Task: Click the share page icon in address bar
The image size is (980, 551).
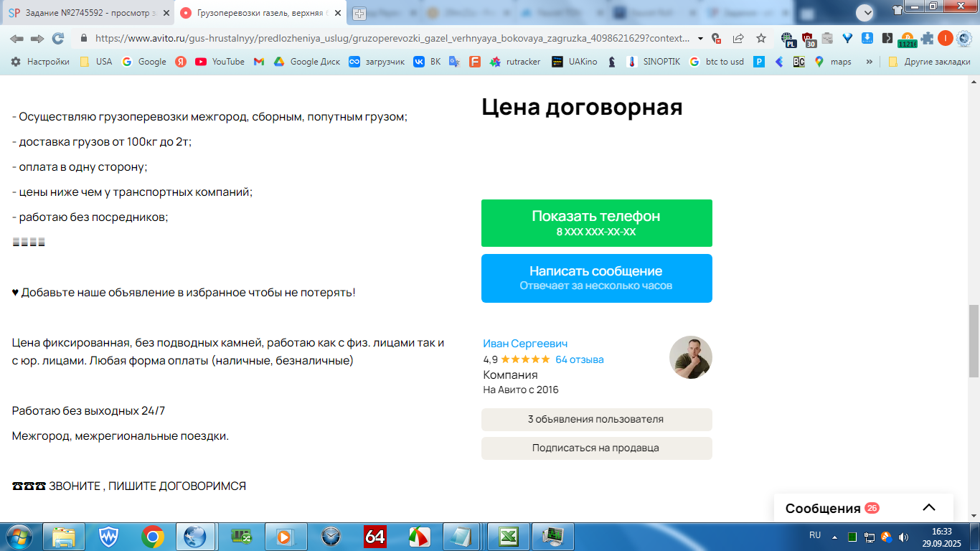Action: click(x=738, y=39)
